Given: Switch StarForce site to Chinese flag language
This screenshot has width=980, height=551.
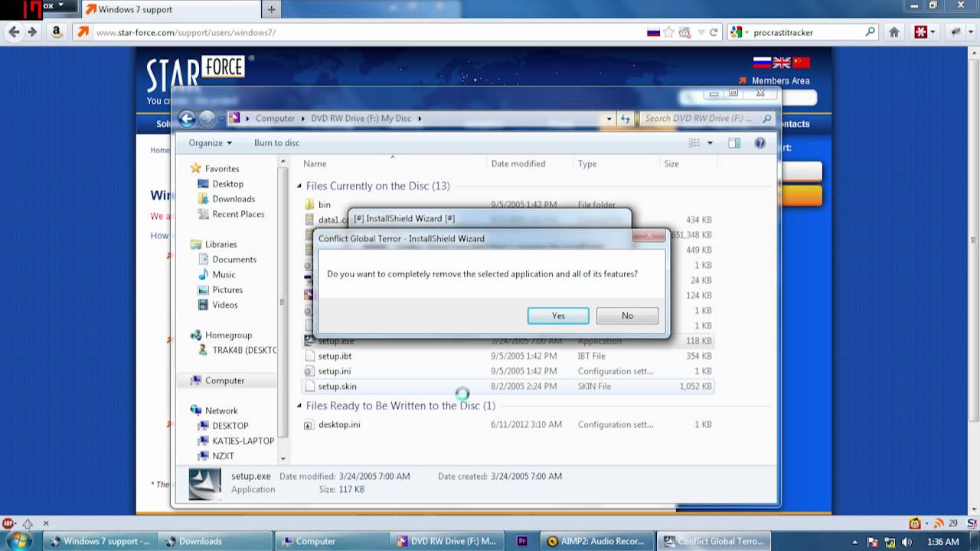Looking at the screenshot, I should [x=801, y=63].
